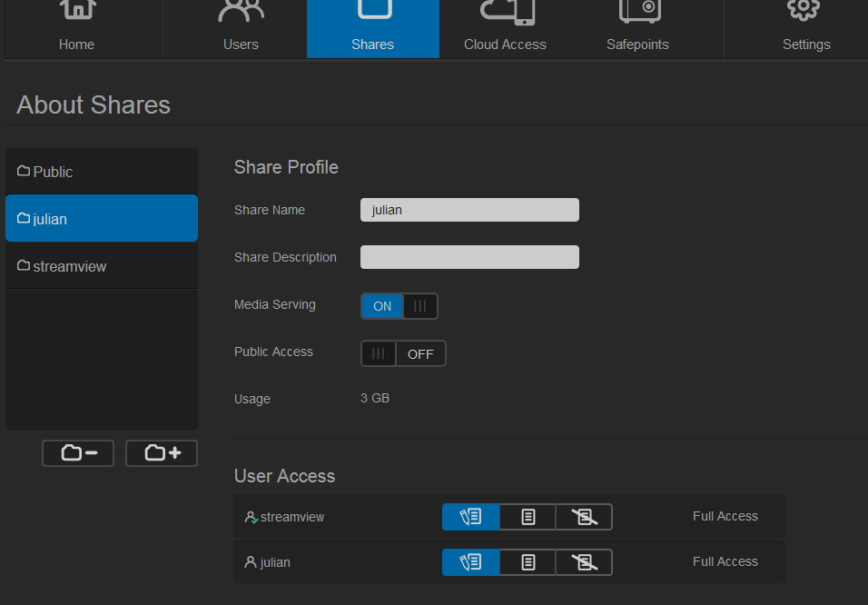868x605 pixels.
Task: Click the Share Description input field
Action: pyautogui.click(x=469, y=257)
